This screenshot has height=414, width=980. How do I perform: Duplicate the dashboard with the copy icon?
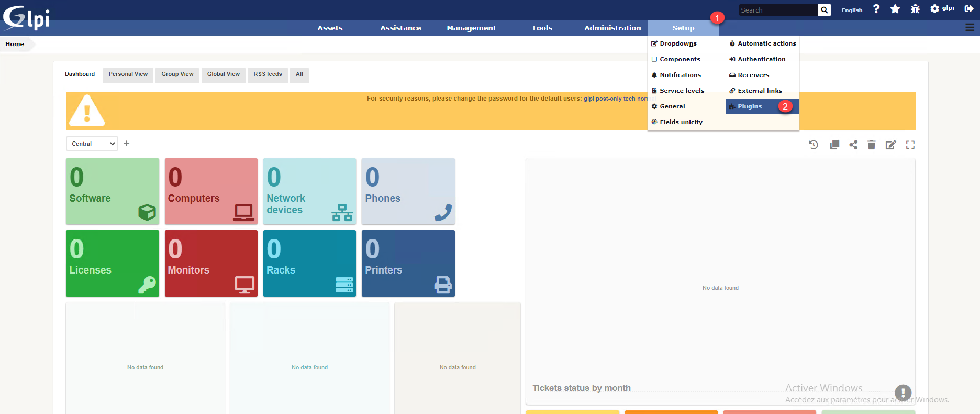(x=834, y=145)
